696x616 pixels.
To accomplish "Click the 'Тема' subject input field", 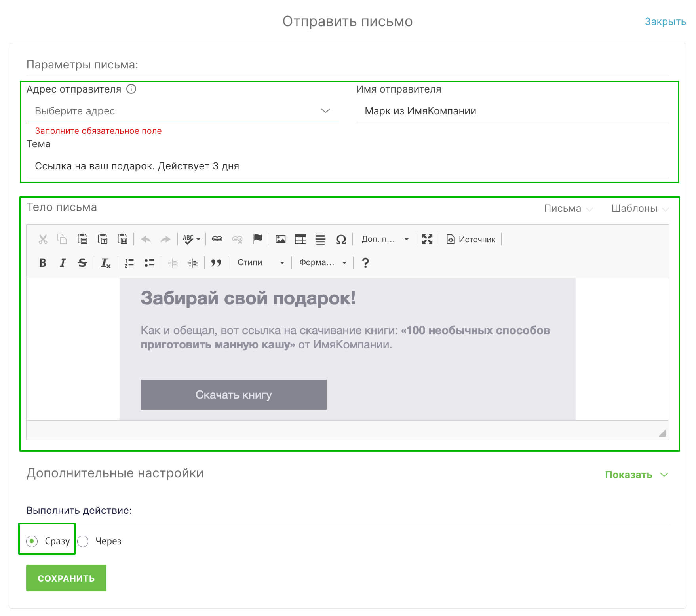I will [x=348, y=166].
